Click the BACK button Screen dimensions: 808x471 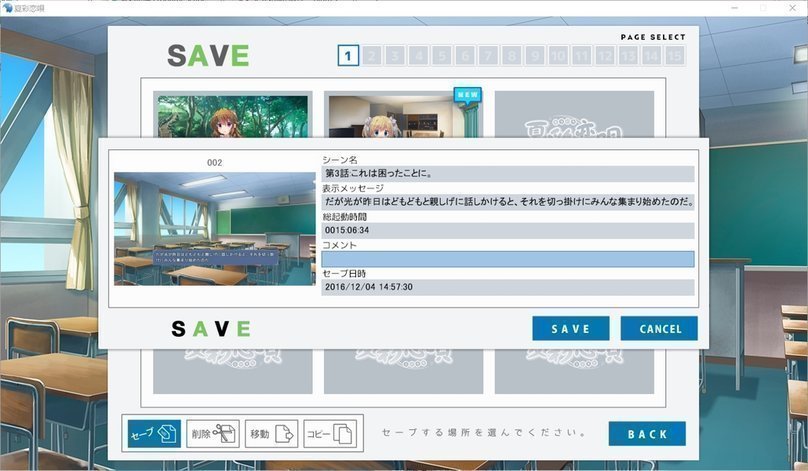647,433
